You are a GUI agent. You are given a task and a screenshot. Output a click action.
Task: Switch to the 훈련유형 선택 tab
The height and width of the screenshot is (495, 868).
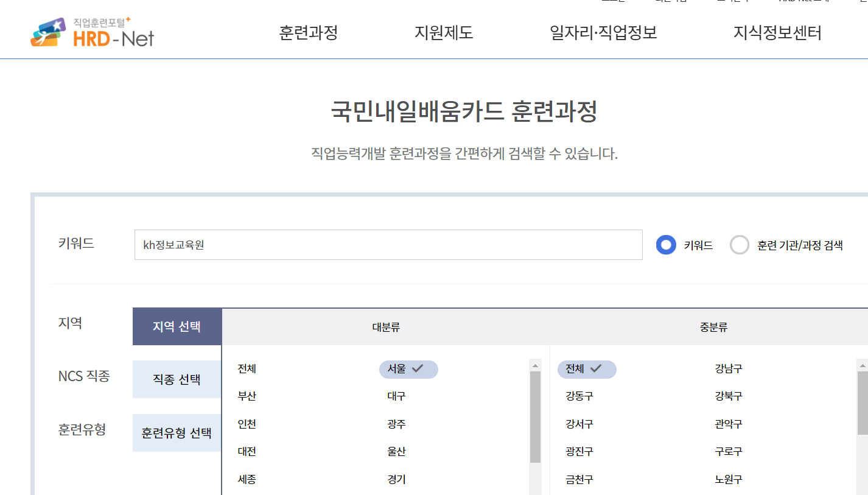[177, 433]
